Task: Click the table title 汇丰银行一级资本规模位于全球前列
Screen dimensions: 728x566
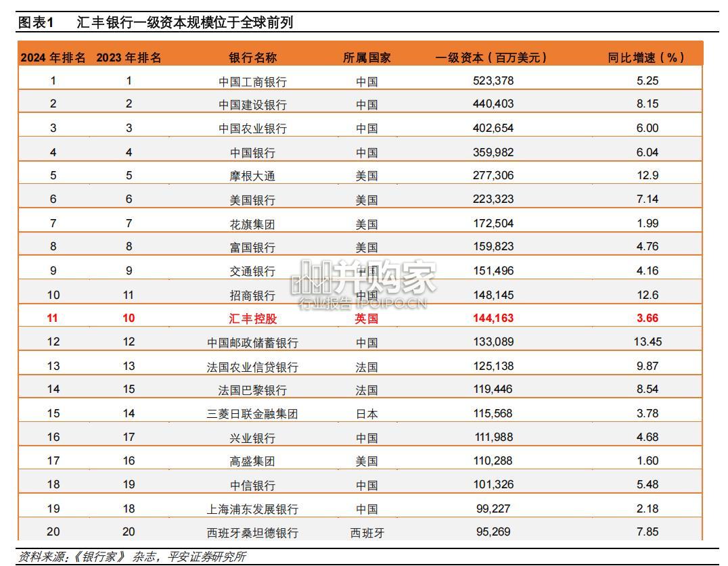Action: point(185,22)
